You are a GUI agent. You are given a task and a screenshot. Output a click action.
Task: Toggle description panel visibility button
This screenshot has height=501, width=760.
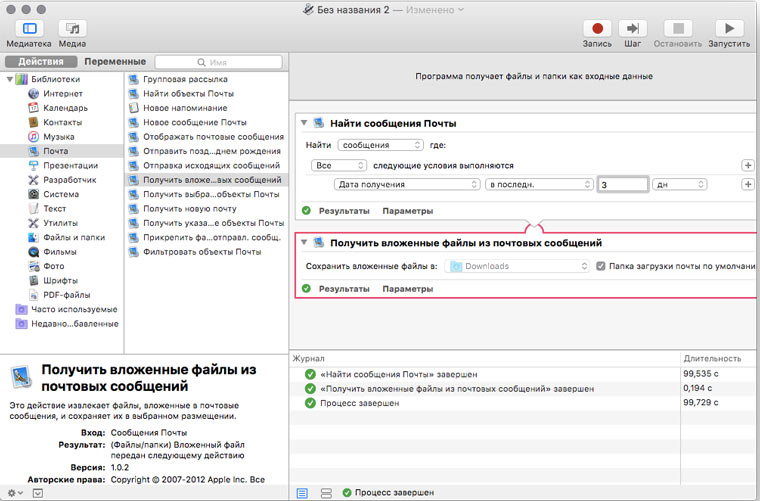click(38, 493)
